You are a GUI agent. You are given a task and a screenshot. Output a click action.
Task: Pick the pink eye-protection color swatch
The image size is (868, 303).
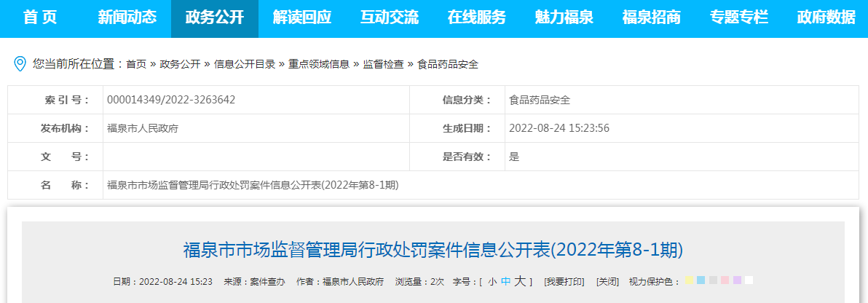point(725,280)
